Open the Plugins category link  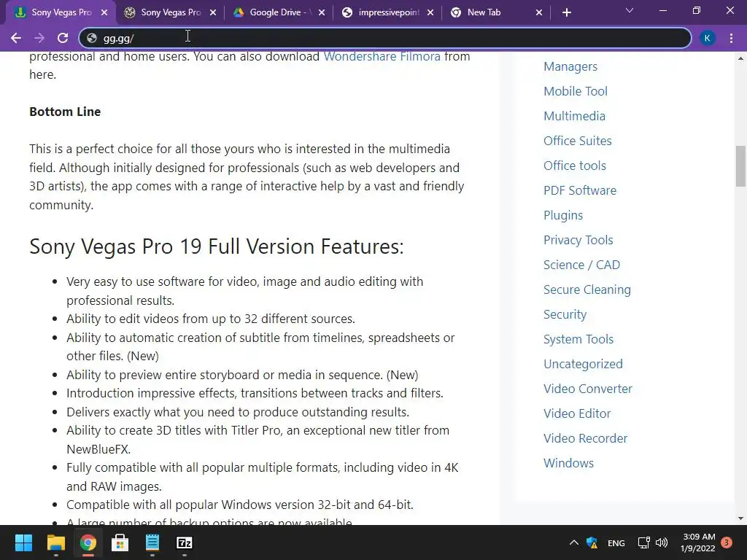pyautogui.click(x=563, y=215)
